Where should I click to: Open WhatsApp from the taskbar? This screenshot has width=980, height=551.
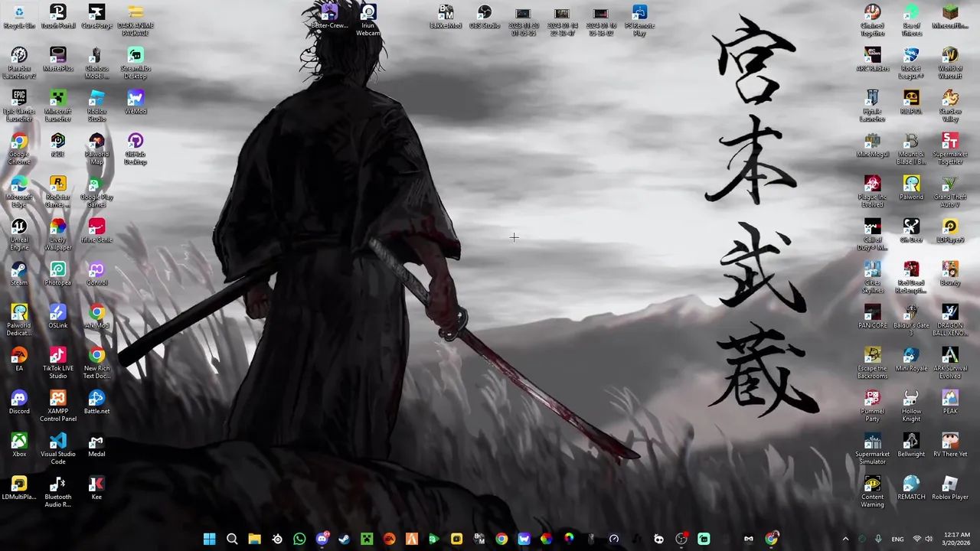[299, 540]
